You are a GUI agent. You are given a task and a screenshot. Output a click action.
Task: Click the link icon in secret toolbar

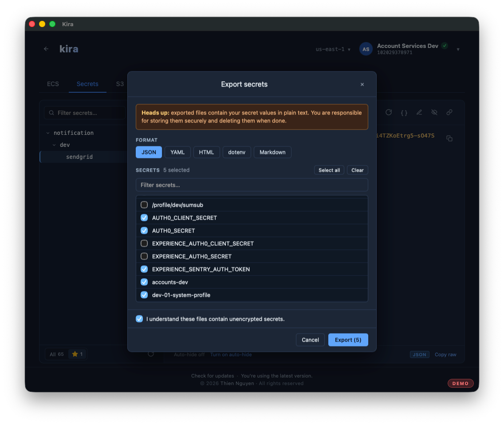pyautogui.click(x=449, y=112)
